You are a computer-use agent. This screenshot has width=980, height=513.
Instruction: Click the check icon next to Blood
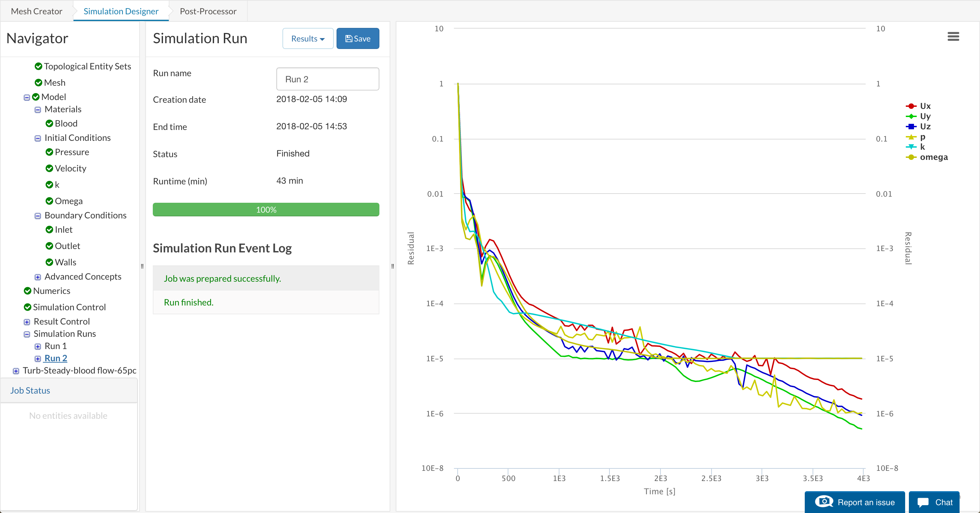49,123
